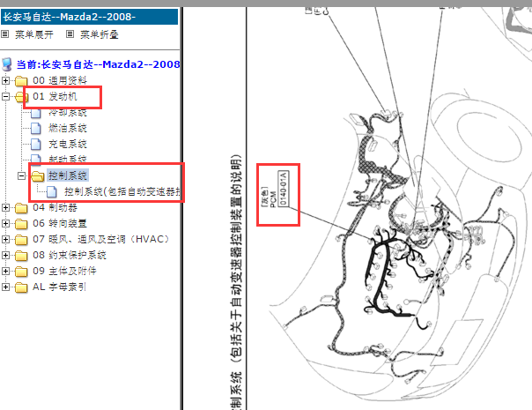Click the 08 约束保护系统 folder icon
This screenshot has height=410, width=532.
pos(21,256)
